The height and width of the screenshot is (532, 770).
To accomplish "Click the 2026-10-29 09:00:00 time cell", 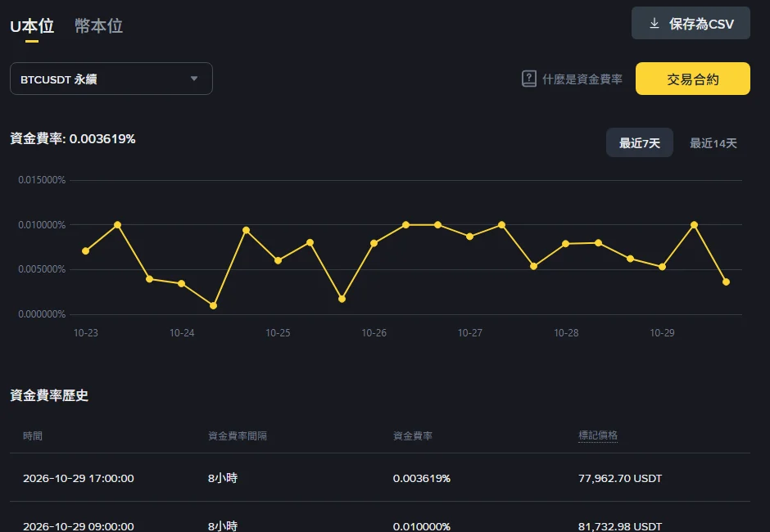I will click(78, 526).
